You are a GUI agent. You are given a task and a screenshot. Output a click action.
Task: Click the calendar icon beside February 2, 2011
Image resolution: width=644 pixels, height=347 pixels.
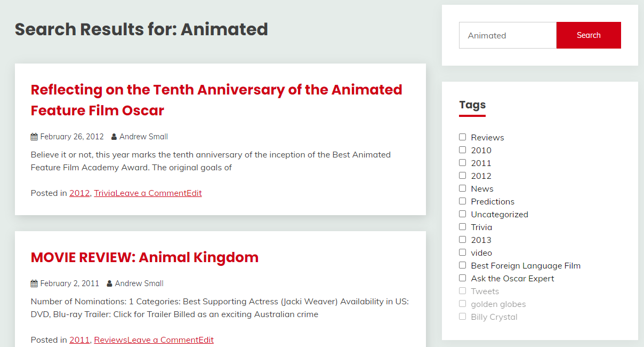34,283
